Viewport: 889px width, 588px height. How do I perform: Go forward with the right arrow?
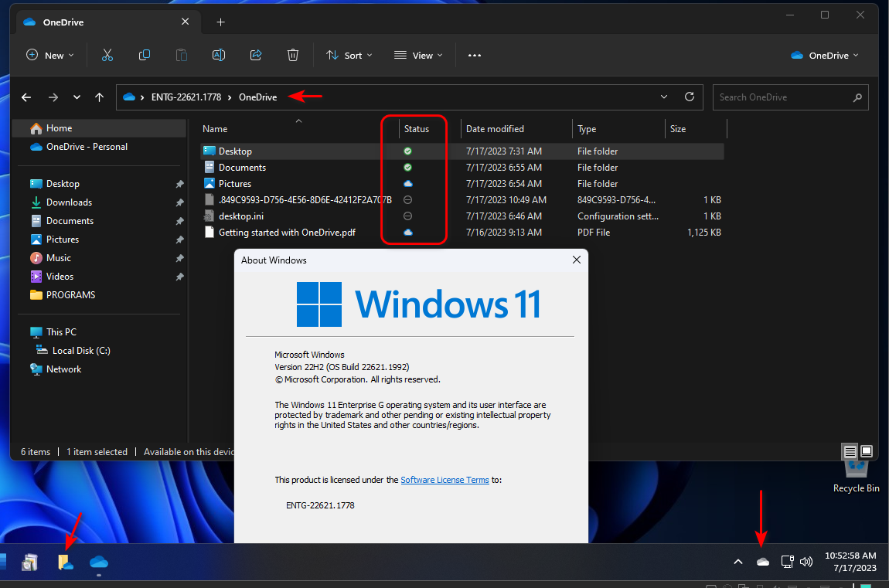point(53,97)
